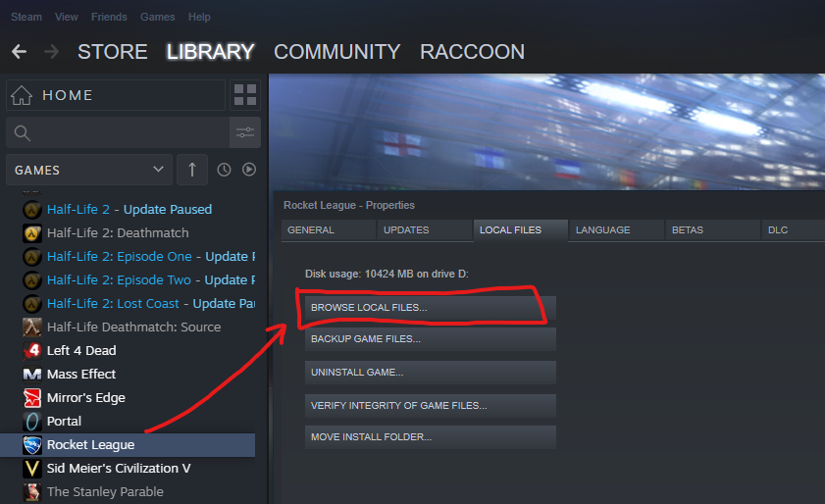Click the Mass Effect icon
Viewport: 825px width, 504px height.
(x=32, y=374)
